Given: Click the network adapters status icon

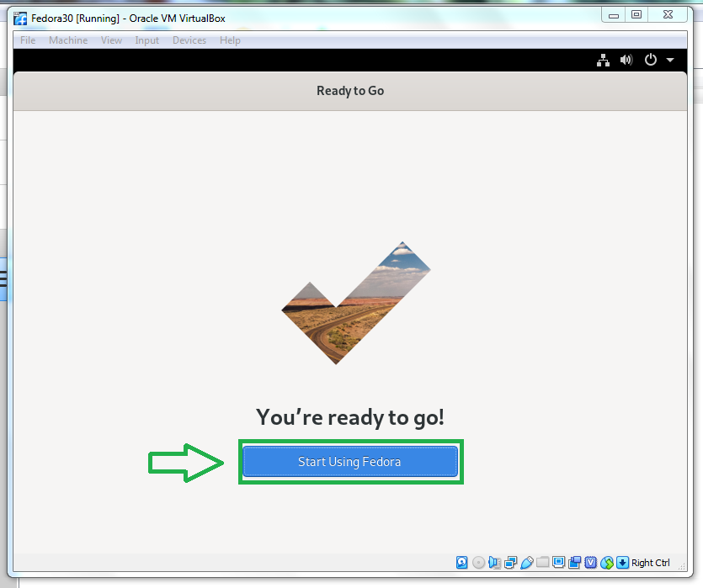Looking at the screenshot, I should 510,563.
